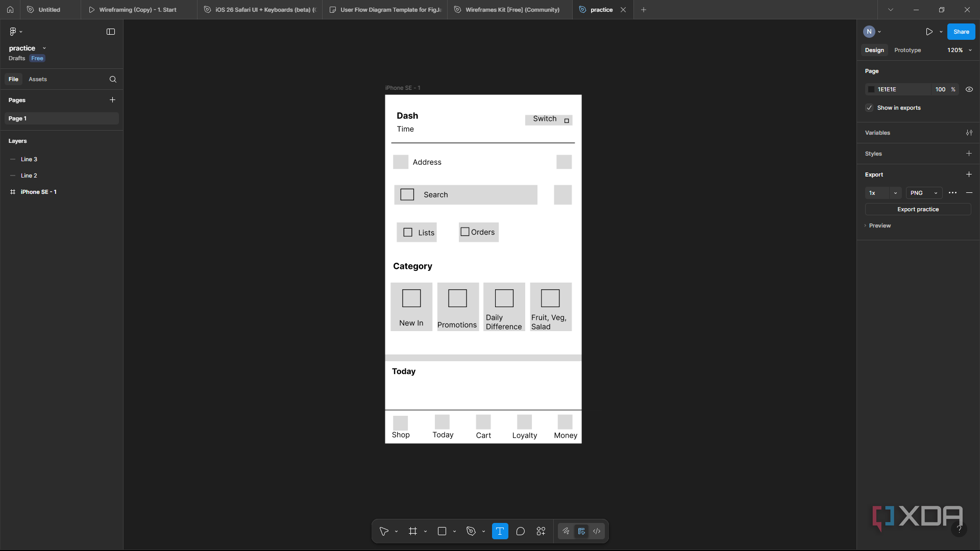The image size is (980, 551).
Task: Select the Rectangle shape tool
Action: (442, 531)
